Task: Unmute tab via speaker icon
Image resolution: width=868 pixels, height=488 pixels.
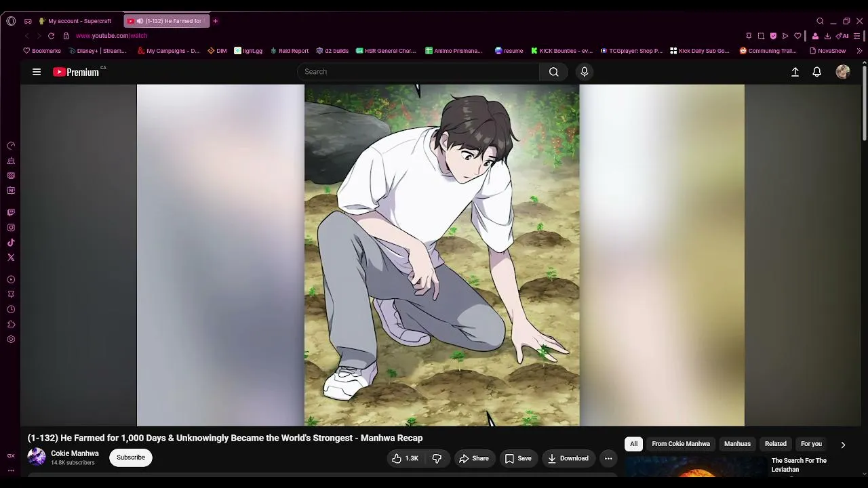Action: (140, 21)
